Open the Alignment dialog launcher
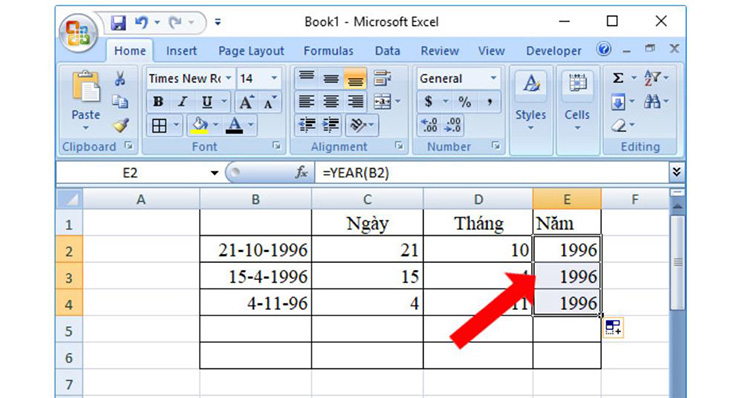This screenshot has height=398, width=750. pyautogui.click(x=399, y=145)
